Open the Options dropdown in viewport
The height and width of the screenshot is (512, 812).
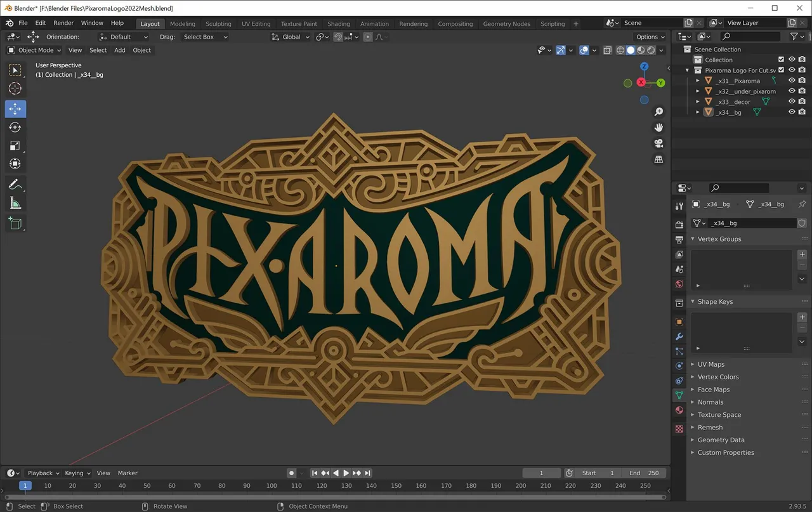[650, 37]
